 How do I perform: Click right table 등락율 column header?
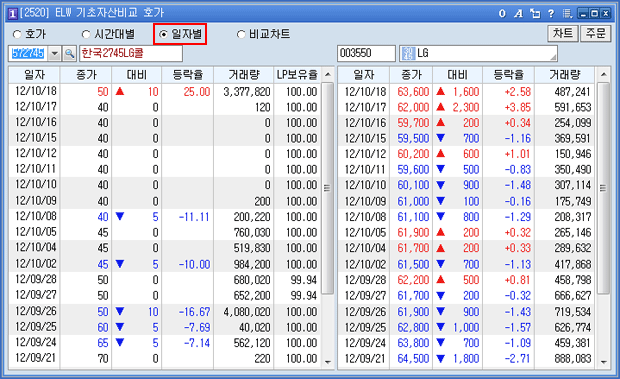(x=508, y=74)
